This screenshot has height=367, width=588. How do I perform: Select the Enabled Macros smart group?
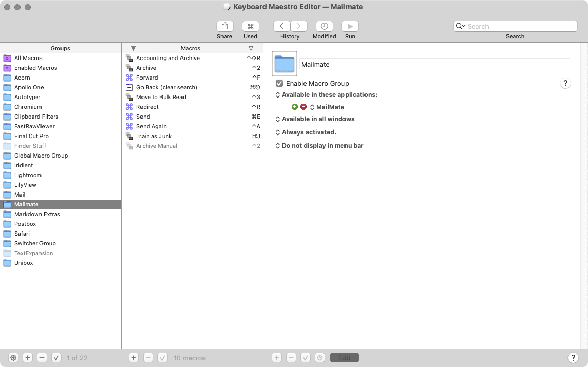click(x=61, y=68)
